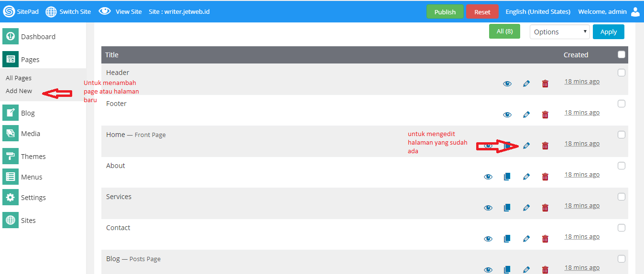Click the Welcome, admin text
The height and width of the screenshot is (274, 644).
click(602, 11)
